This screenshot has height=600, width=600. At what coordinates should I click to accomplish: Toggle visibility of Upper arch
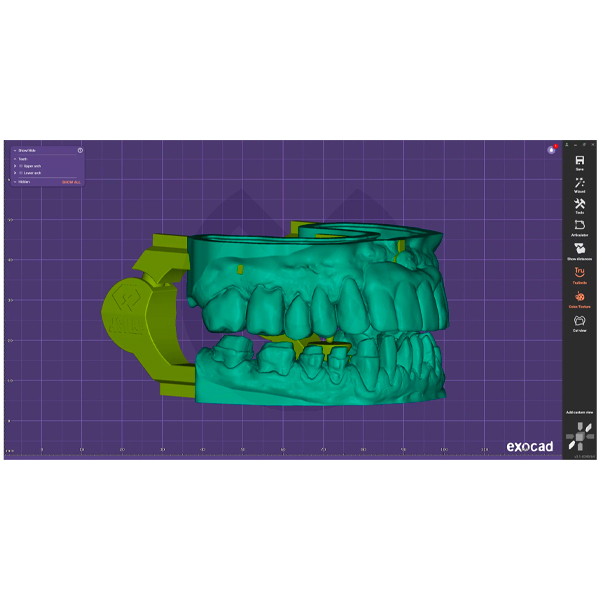click(21, 165)
